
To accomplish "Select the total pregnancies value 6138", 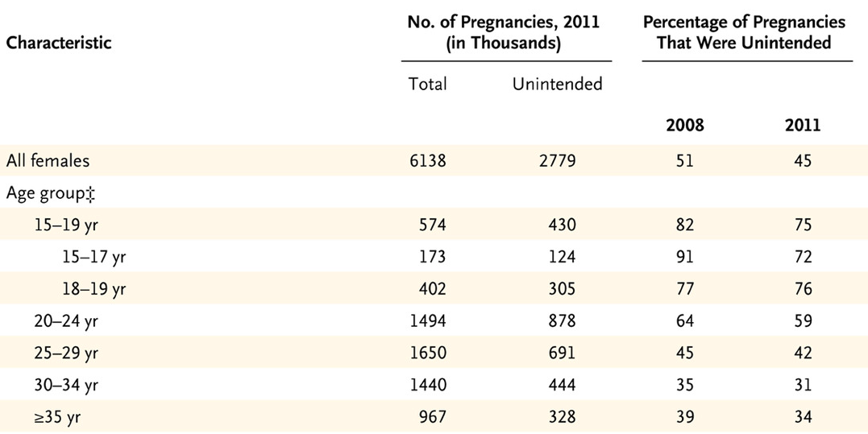I will click(x=427, y=161).
